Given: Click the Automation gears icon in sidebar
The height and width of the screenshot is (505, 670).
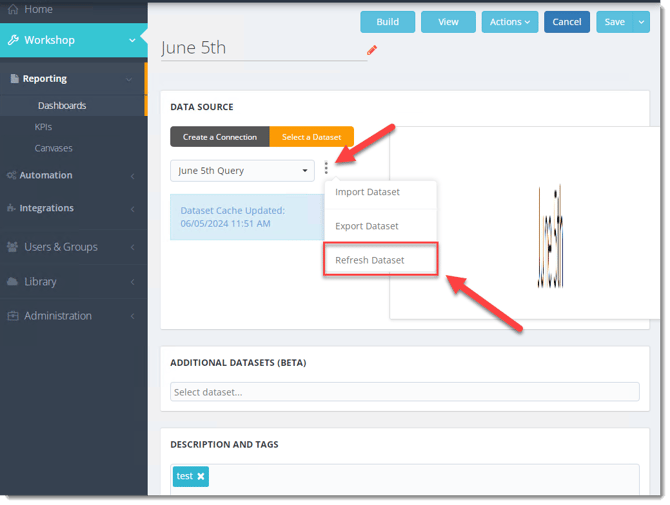Looking at the screenshot, I should (12, 175).
